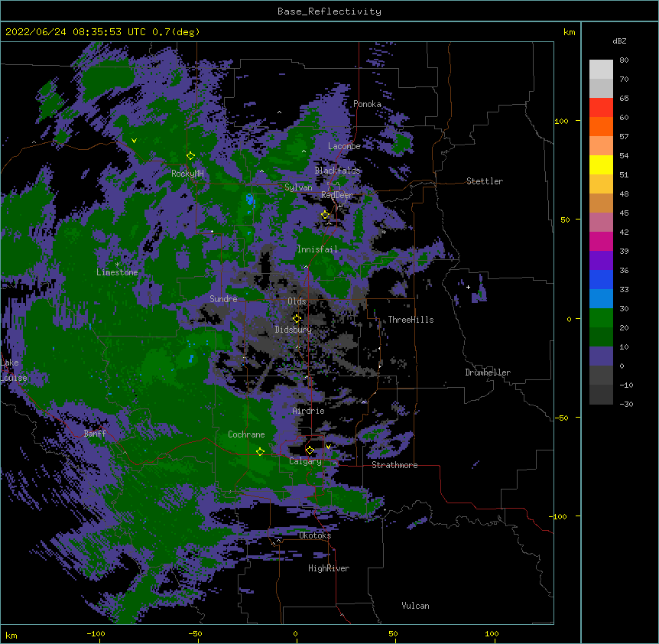Select the ThreeHills label
The image size is (659, 644).
(x=411, y=320)
